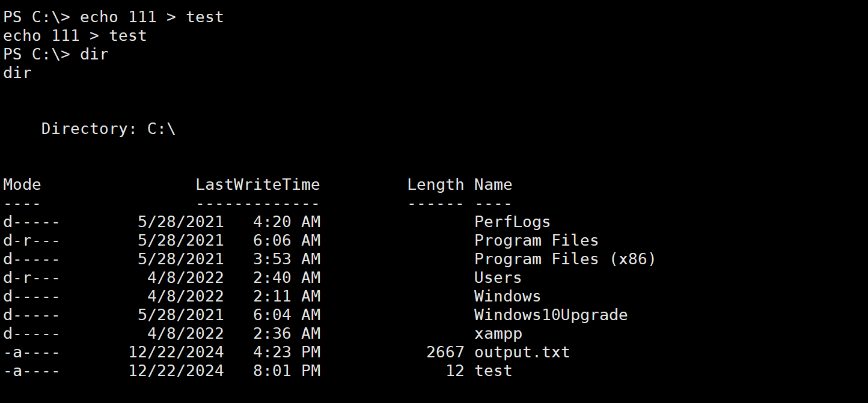This screenshot has width=868, height=403.
Task: Click the xampp directory name
Action: tap(498, 334)
